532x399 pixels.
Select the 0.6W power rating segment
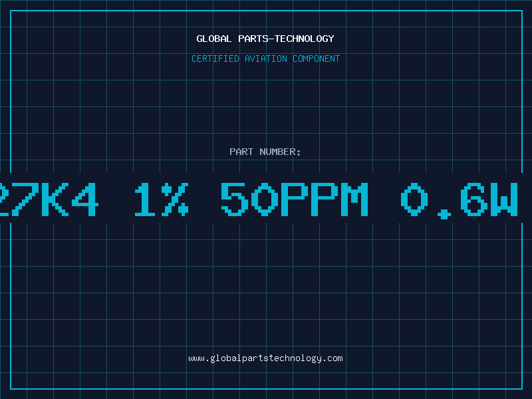tap(459, 201)
